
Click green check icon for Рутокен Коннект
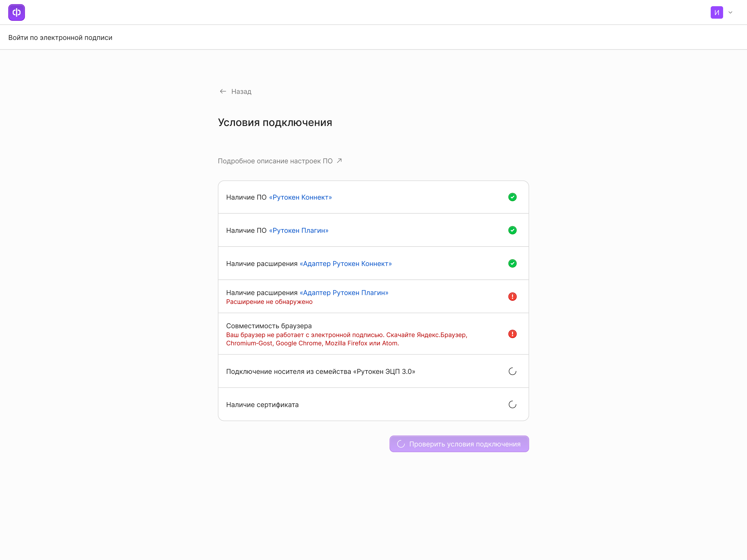[512, 197]
